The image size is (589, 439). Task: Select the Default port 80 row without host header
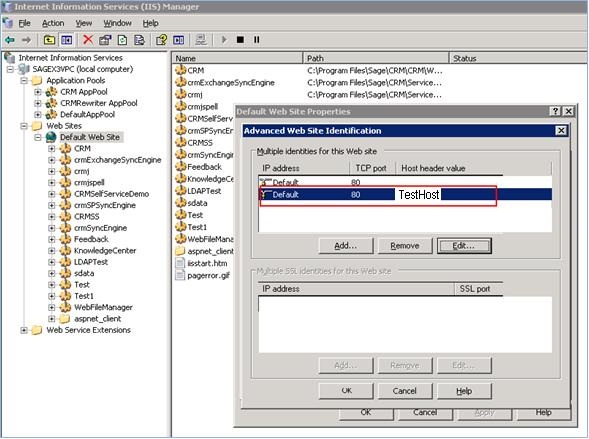pyautogui.click(x=405, y=183)
